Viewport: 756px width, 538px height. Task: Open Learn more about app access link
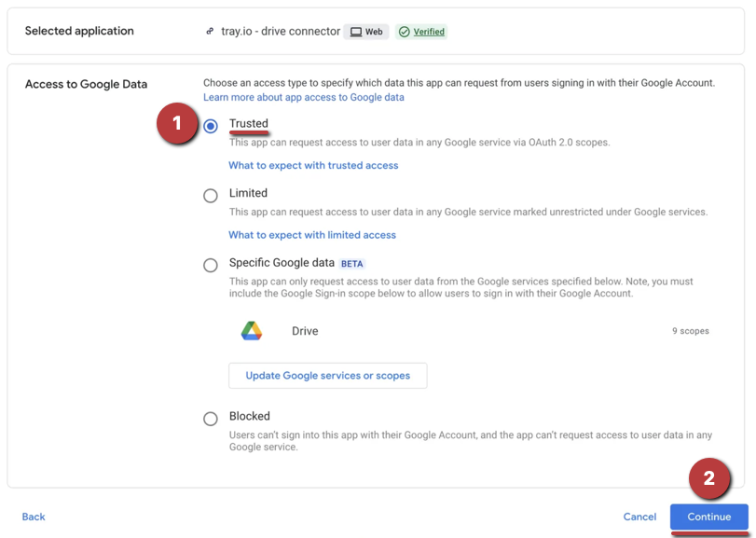[305, 97]
